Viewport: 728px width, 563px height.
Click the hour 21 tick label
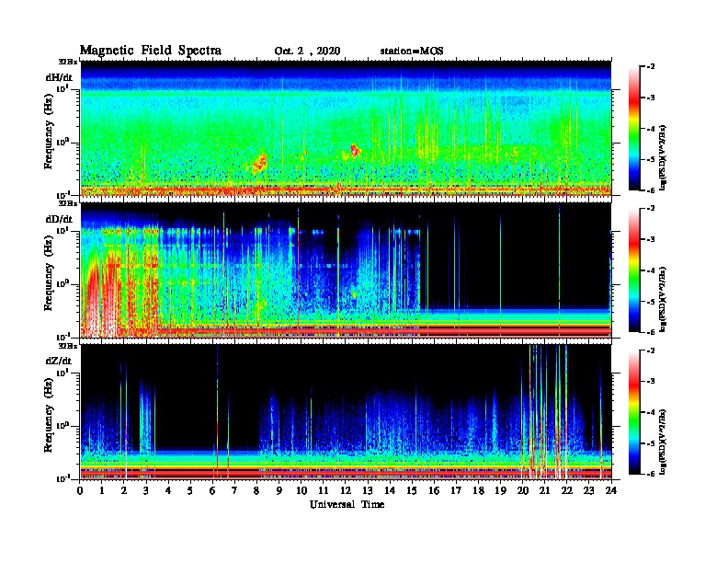(544, 490)
